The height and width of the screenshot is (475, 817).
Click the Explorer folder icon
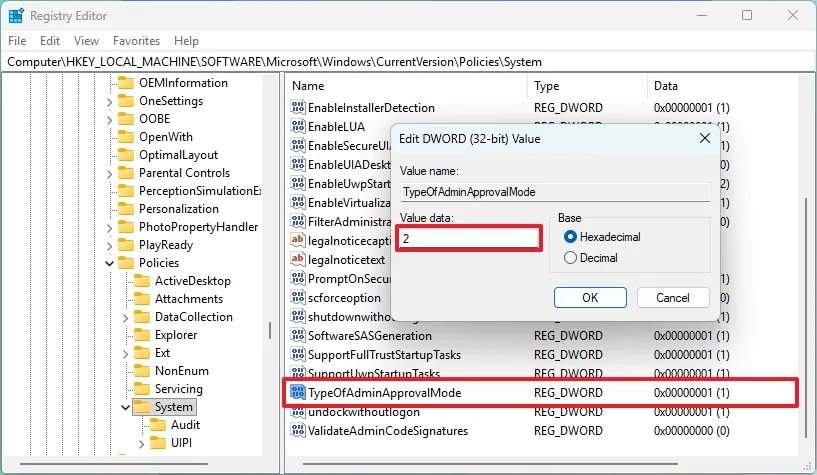[142, 335]
